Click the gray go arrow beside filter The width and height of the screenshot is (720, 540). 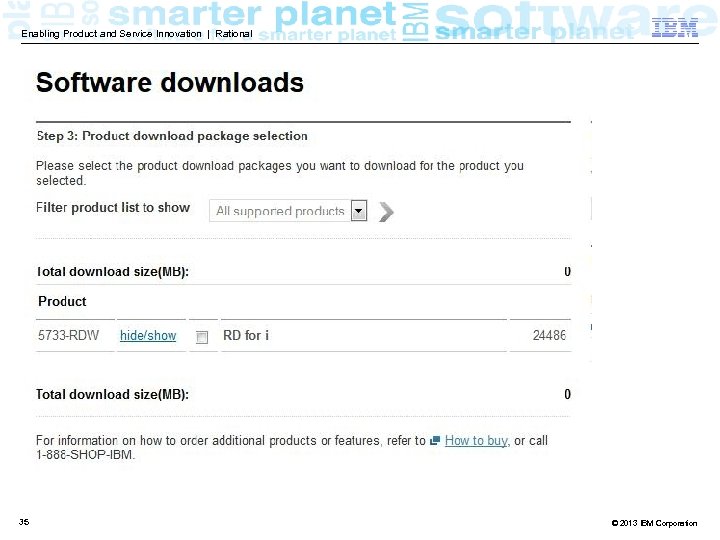(x=386, y=212)
